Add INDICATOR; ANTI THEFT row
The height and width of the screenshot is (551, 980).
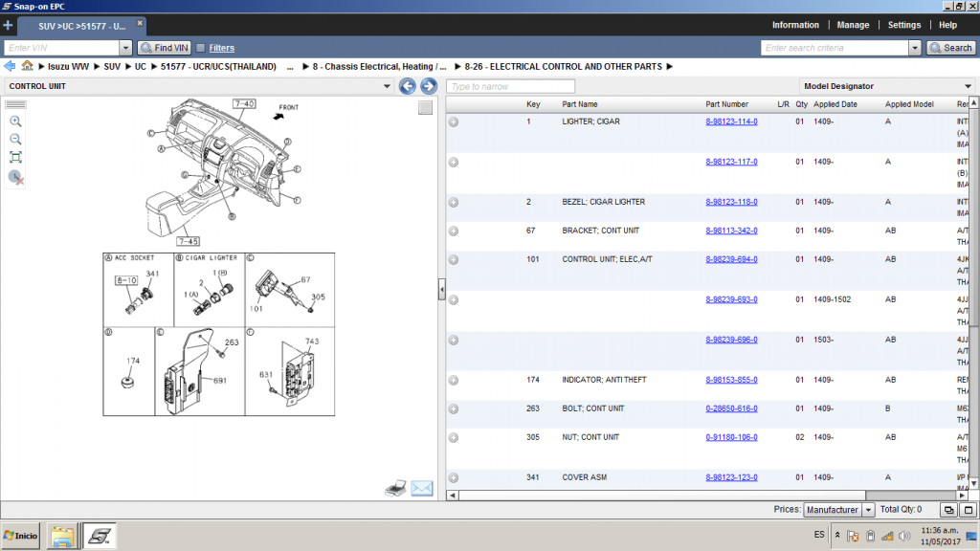pyautogui.click(x=454, y=381)
